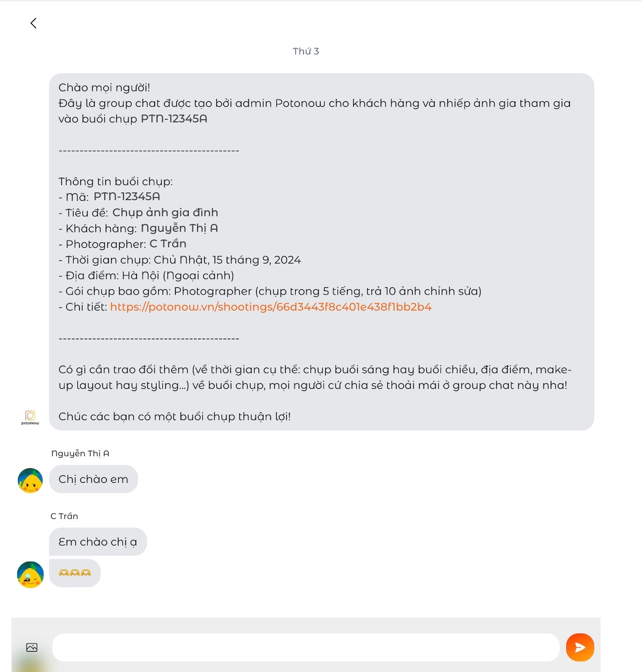Open Nguyễn Thị A's profile avatar
Screen dimensions: 642x672
pyautogui.click(x=30, y=480)
